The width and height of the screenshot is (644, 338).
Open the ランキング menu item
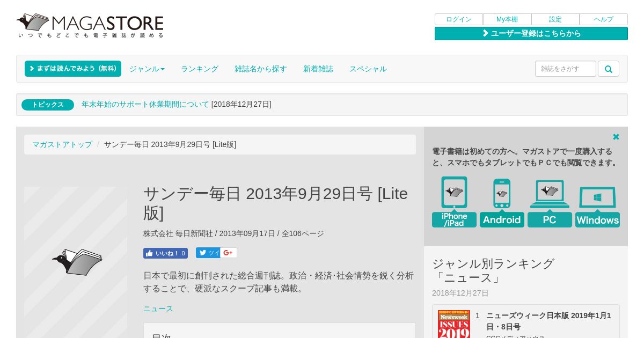200,69
